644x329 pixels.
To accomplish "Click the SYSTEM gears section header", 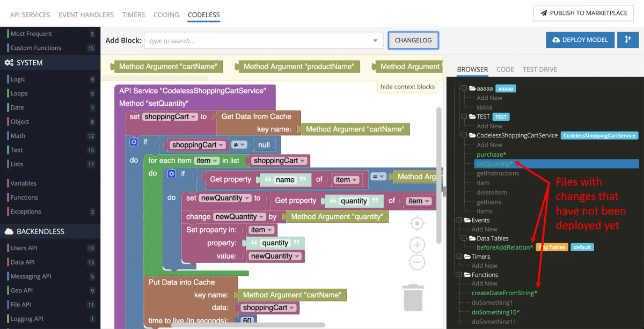I will pyautogui.click(x=50, y=63).
